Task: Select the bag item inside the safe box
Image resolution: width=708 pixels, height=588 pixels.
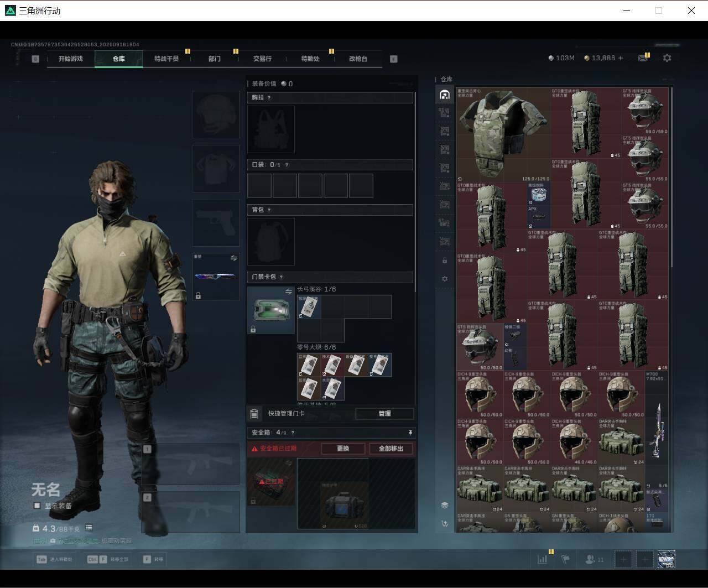Action: 344,506
